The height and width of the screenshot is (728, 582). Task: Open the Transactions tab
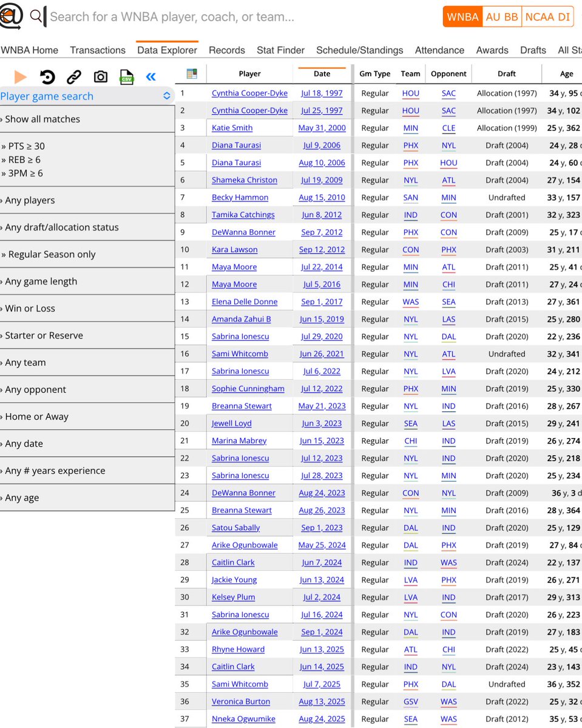coord(98,50)
